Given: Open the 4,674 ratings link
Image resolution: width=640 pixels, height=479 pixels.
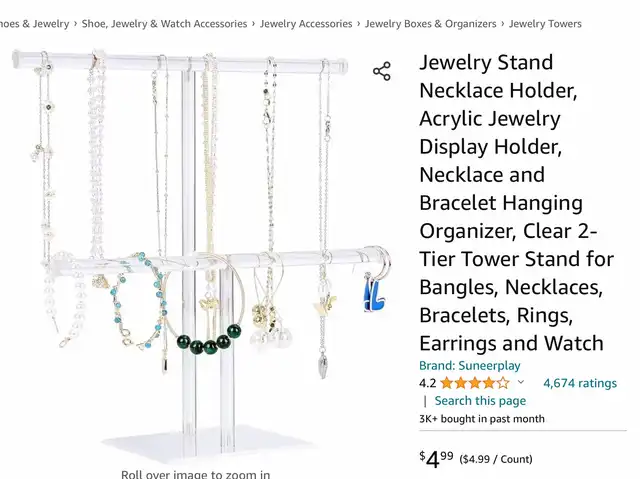Looking at the screenshot, I should (580, 383).
